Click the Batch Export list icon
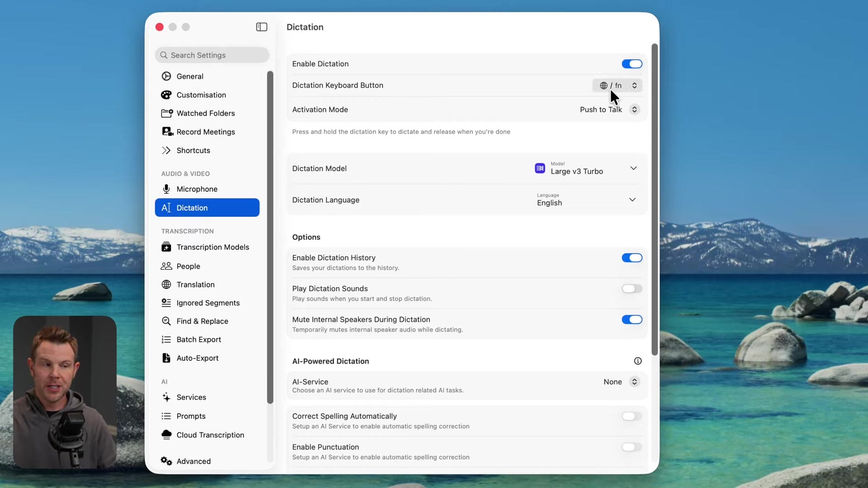Screen dimensions: 868x488 [166, 339]
